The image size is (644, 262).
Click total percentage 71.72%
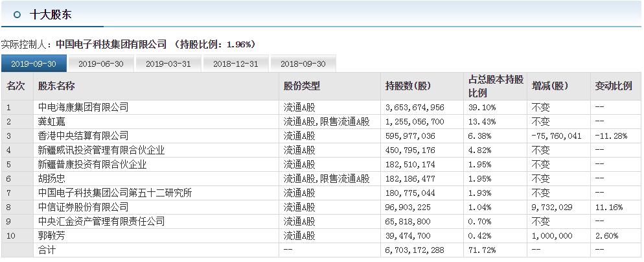(x=482, y=250)
